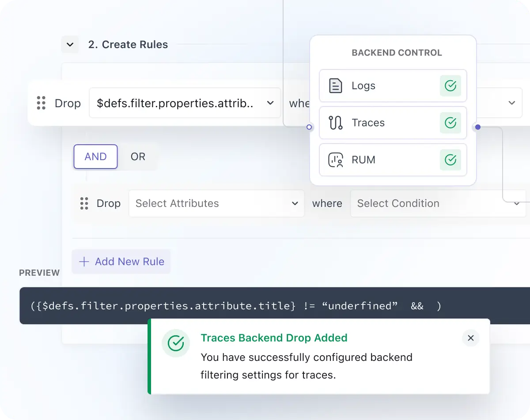
Task: Click the RUM monitoring icon
Action: (335, 160)
